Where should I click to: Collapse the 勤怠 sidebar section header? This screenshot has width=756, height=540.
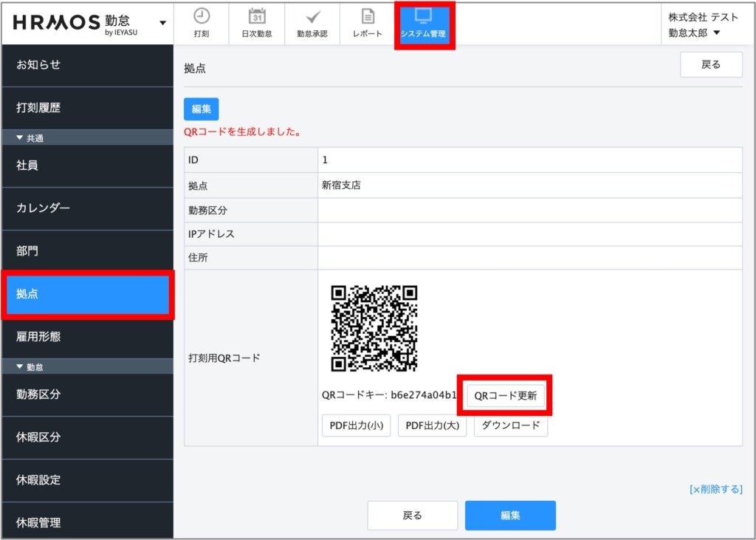[30, 367]
